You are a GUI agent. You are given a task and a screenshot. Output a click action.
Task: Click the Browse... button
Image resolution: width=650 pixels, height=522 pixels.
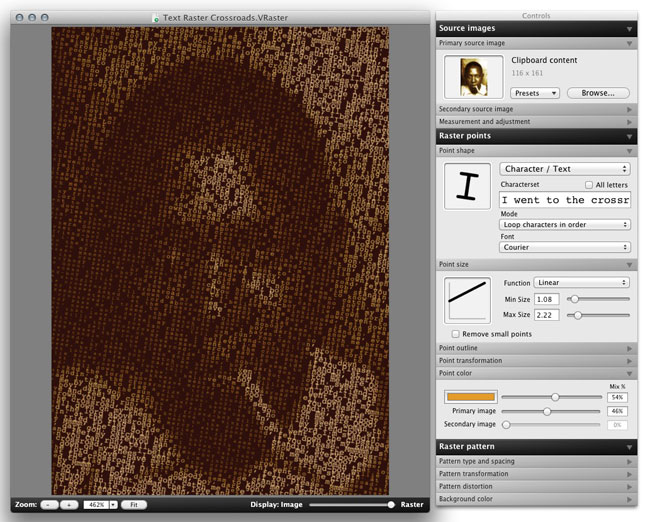[598, 93]
